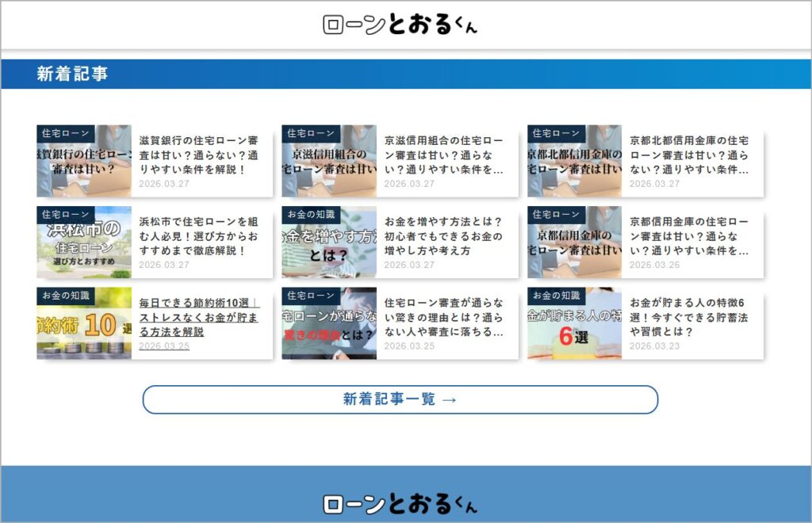Open the 住宅ローン審査が通らない驚きの理由 article title

click(443, 317)
